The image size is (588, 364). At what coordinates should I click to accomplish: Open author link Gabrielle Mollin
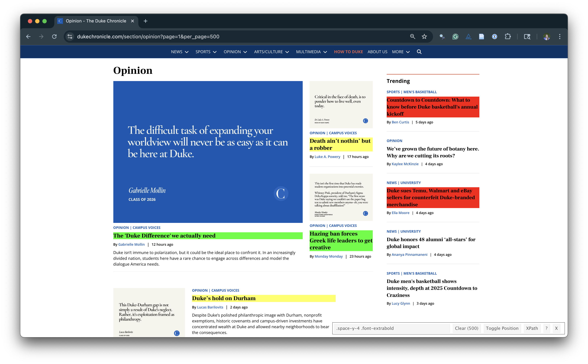[x=131, y=244]
